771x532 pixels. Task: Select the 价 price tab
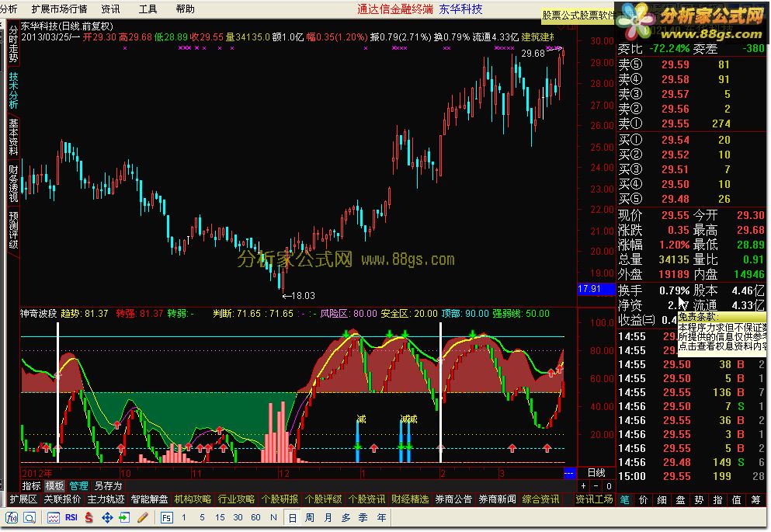[643, 499]
